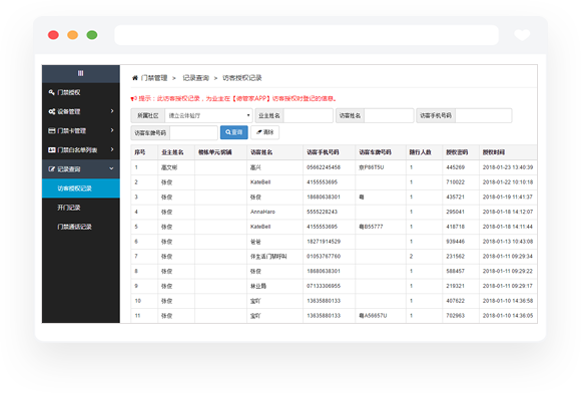
Task: Click the ID card icon beside 门禁白名单列表
Action: click(52, 150)
